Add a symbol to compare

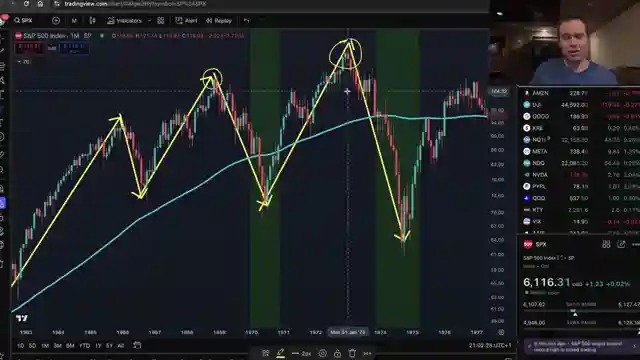pyautogui.click(x=56, y=20)
